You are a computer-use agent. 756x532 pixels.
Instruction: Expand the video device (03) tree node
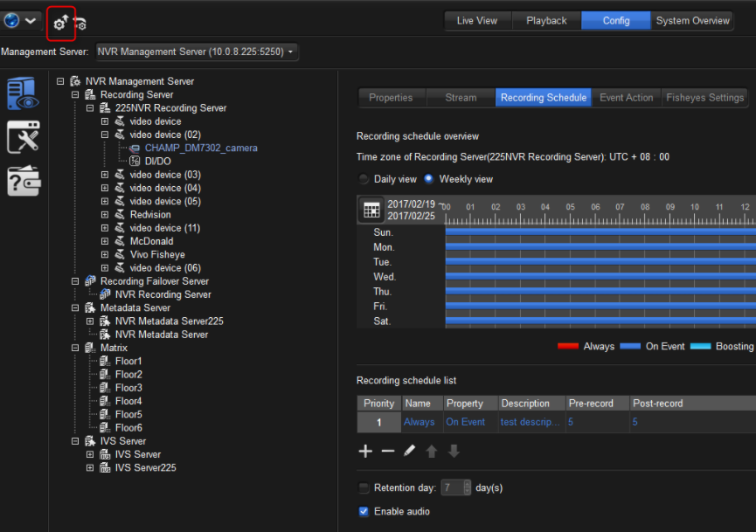click(105, 175)
